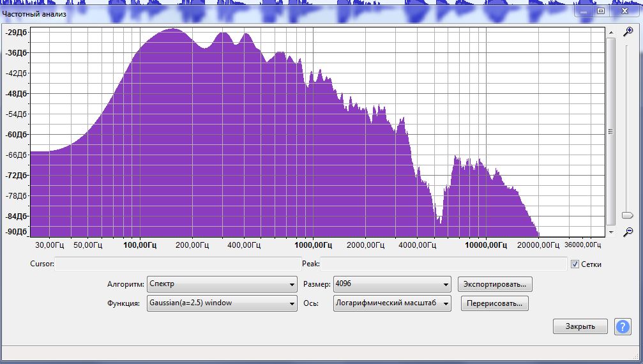Click the Cursor readout field
This screenshot has width=643, height=364.
[178, 264]
